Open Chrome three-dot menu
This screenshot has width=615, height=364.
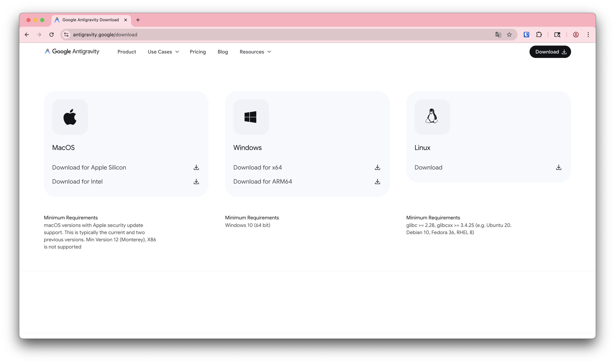[588, 35]
